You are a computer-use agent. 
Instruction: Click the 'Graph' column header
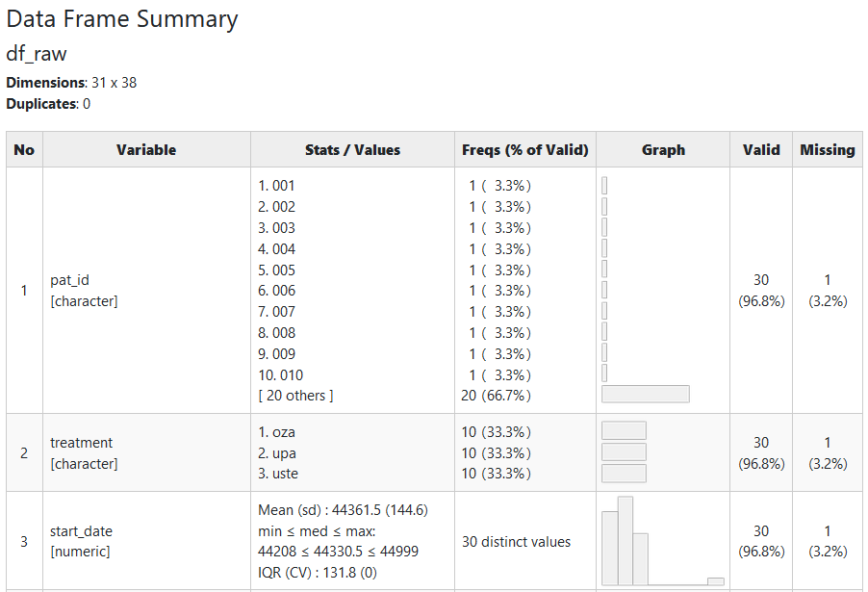(x=663, y=149)
